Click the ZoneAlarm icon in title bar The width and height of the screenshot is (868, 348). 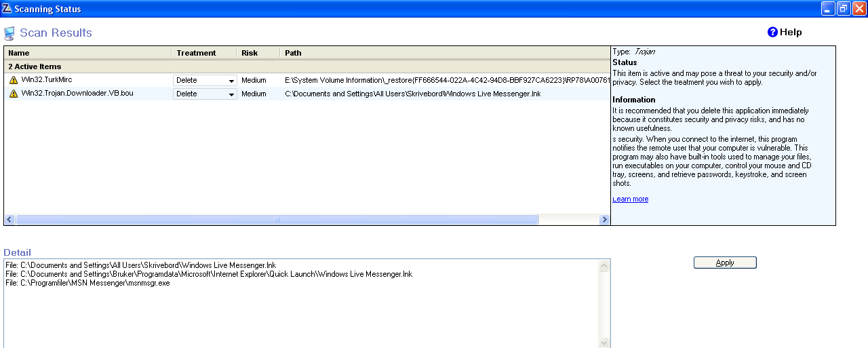7,9
